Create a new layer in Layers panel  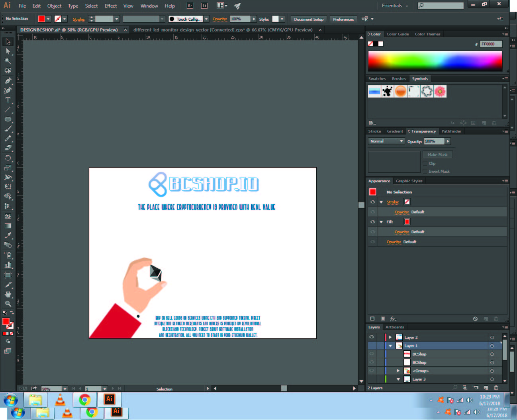(486, 388)
